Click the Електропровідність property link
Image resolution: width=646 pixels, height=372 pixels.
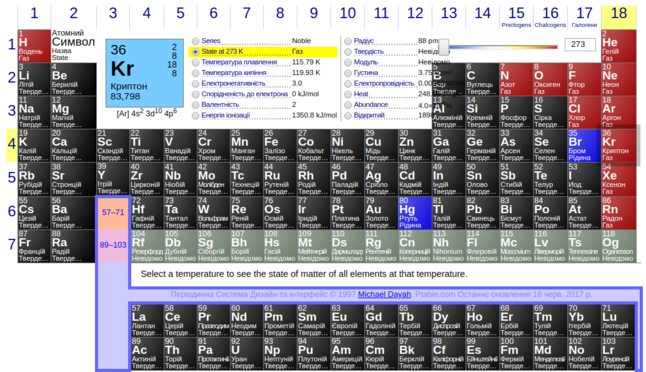(x=384, y=83)
